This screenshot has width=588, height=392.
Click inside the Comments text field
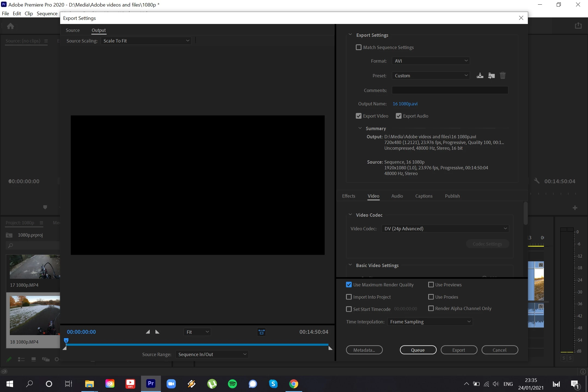(x=450, y=90)
